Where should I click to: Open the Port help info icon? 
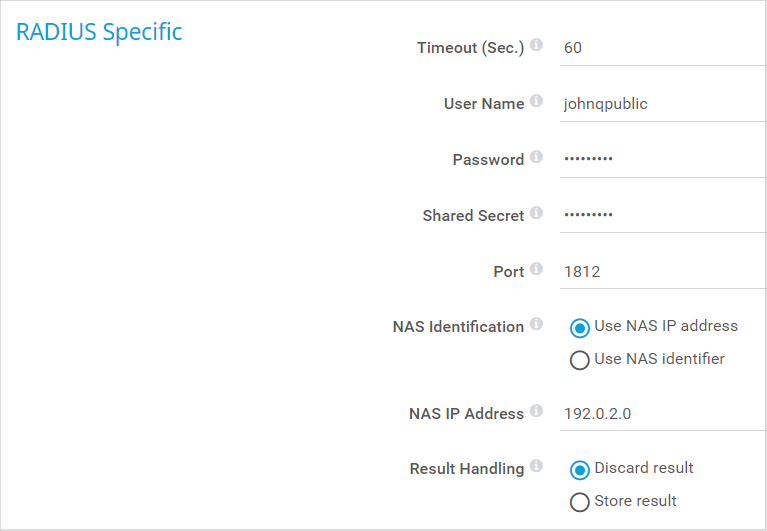[536, 268]
